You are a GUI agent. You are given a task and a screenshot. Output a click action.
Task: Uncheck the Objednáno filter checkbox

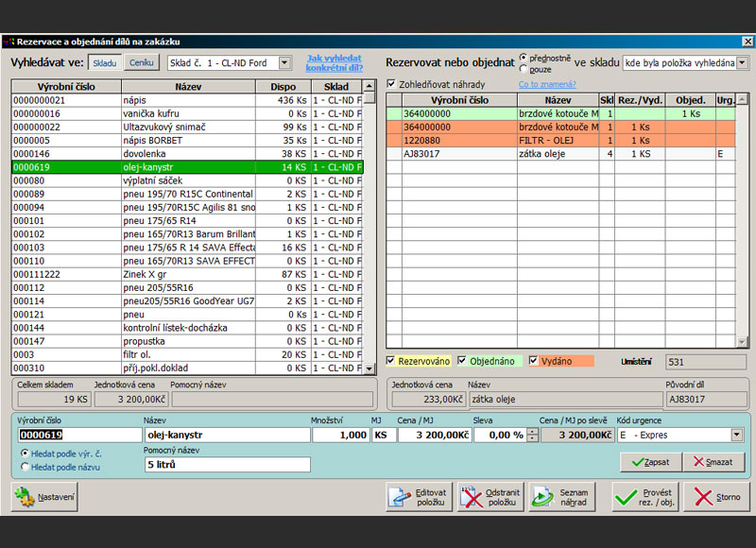point(462,361)
